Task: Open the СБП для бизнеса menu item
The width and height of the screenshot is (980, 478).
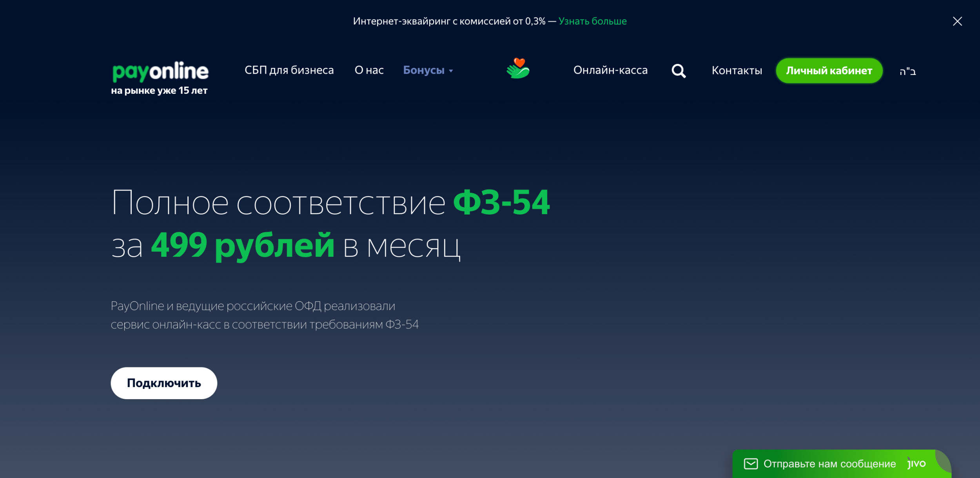Action: click(x=289, y=70)
